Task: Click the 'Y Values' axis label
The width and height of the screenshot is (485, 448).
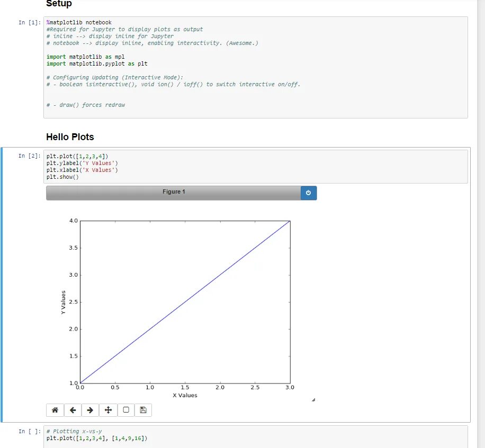Action: [x=64, y=302]
